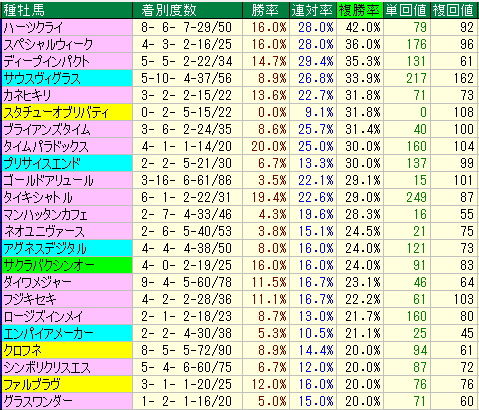This screenshot has width=479, height=410.
Task: Select the アグネスデジタル sire name
Action: click(45, 248)
